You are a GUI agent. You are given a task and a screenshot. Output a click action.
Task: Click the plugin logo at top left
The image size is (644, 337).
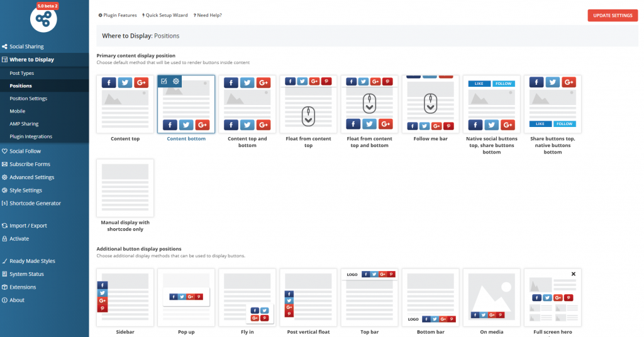43,19
